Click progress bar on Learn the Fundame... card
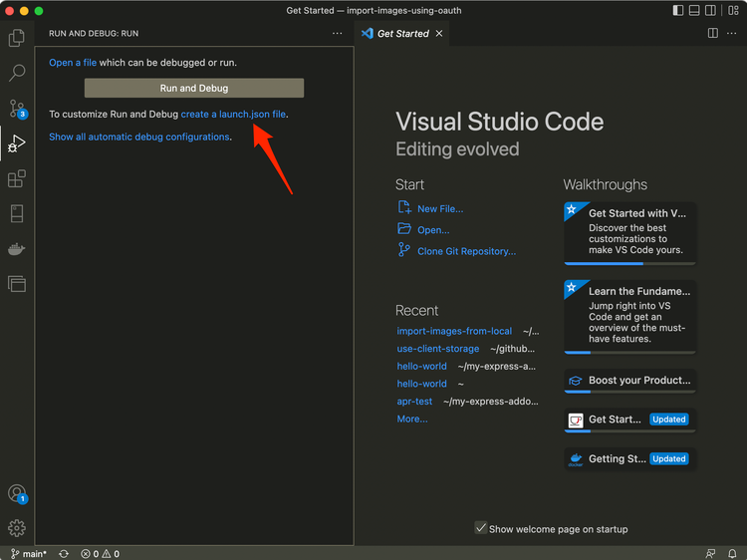Viewport: 747px width, 560px height. 629,352
